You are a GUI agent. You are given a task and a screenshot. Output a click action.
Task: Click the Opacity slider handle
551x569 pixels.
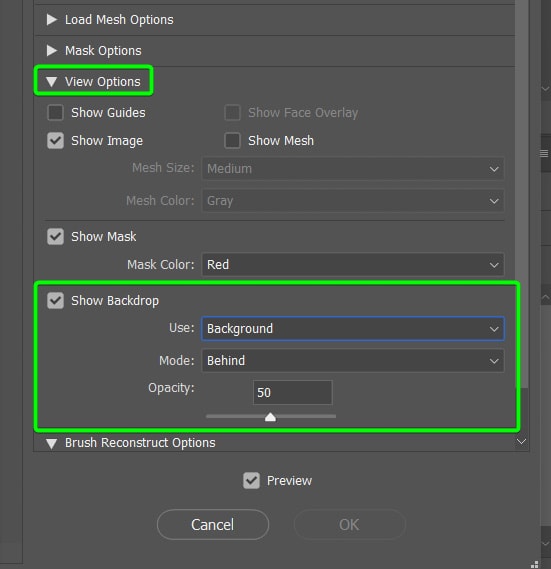pos(270,417)
